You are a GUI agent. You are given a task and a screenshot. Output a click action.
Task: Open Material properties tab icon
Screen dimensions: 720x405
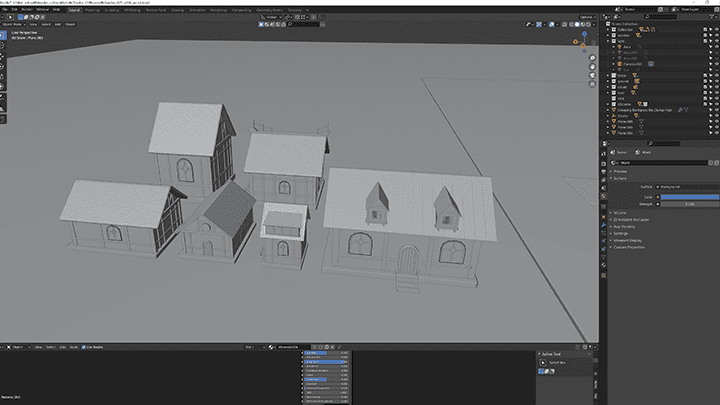(x=603, y=265)
